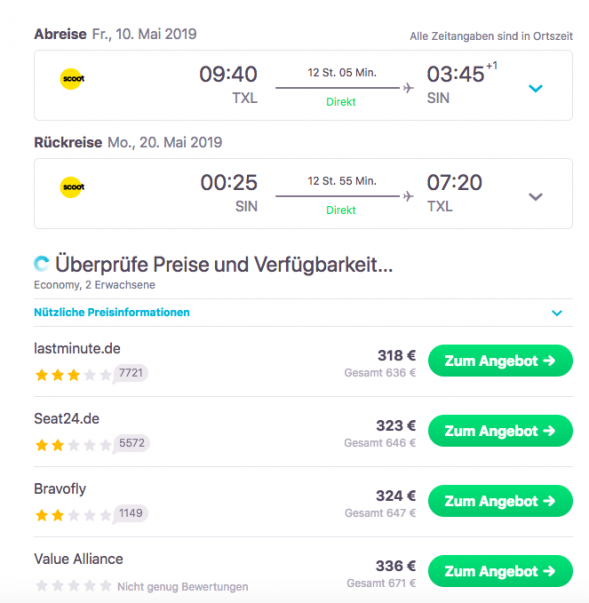
Task: Click the plane icon on the TXL–SIN route
Action: tap(408, 88)
